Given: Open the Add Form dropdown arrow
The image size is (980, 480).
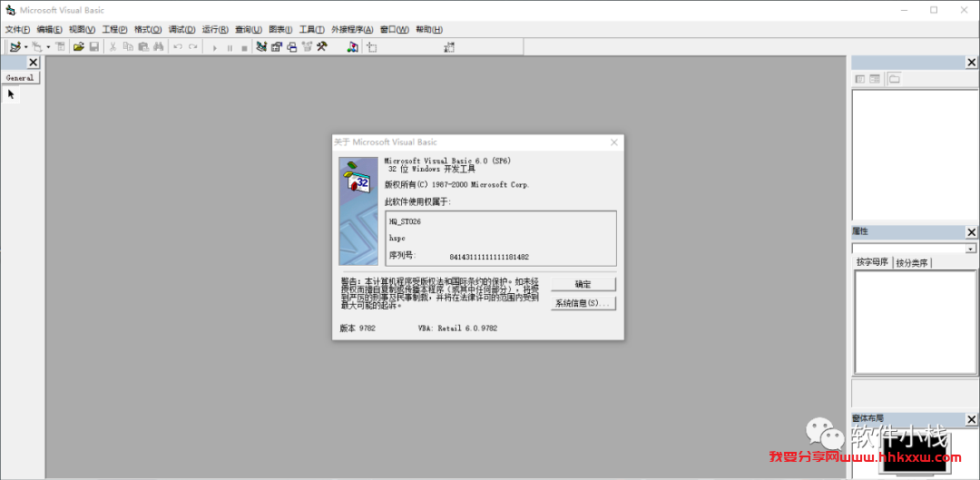Looking at the screenshot, I should tap(49, 47).
